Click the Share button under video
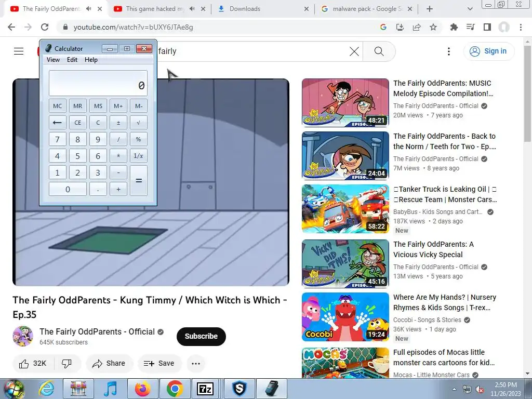 109,363
